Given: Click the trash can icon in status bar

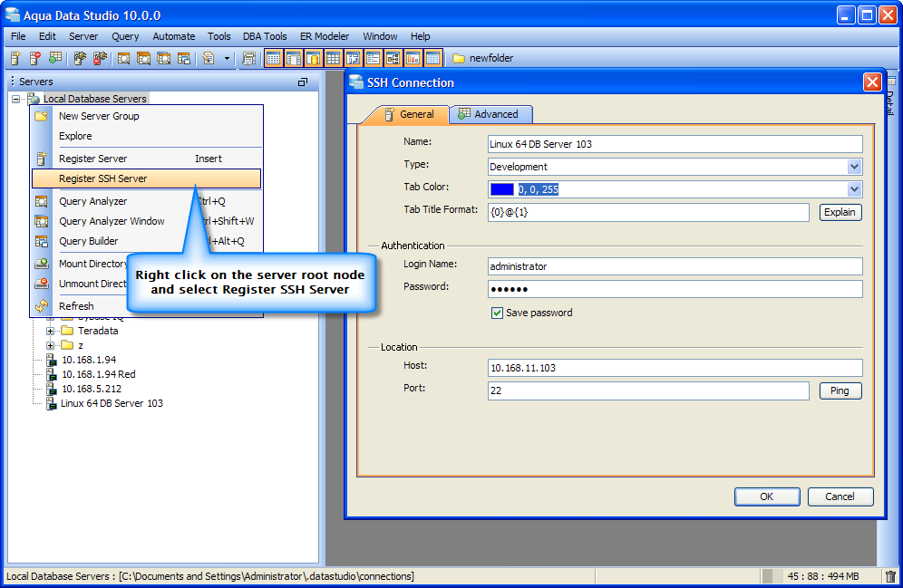Looking at the screenshot, I should [x=890, y=576].
